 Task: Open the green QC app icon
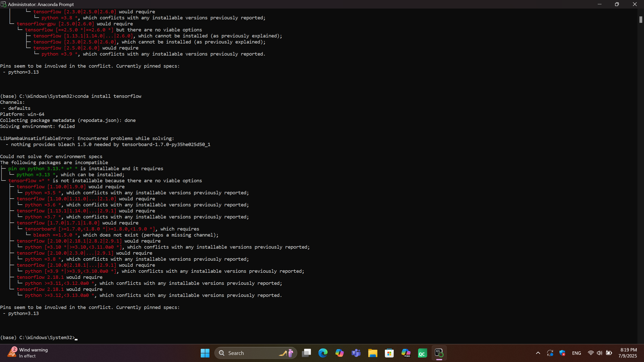click(422, 353)
